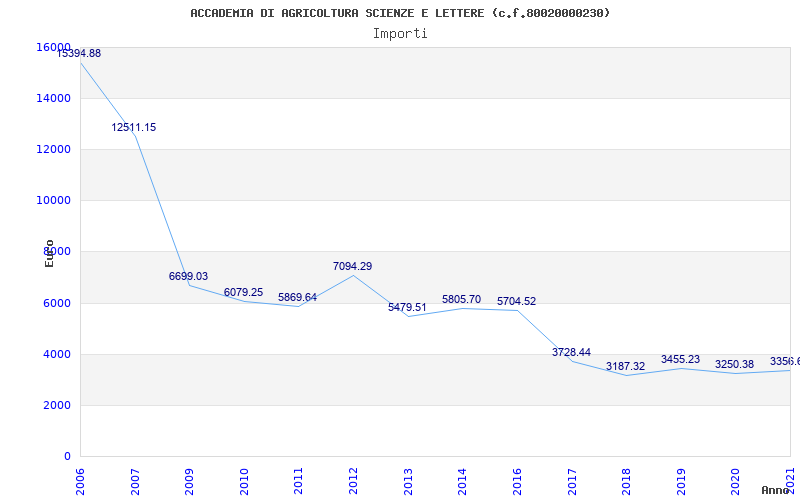Select the x-axis year 2009
800x500 pixels.
pos(189,481)
